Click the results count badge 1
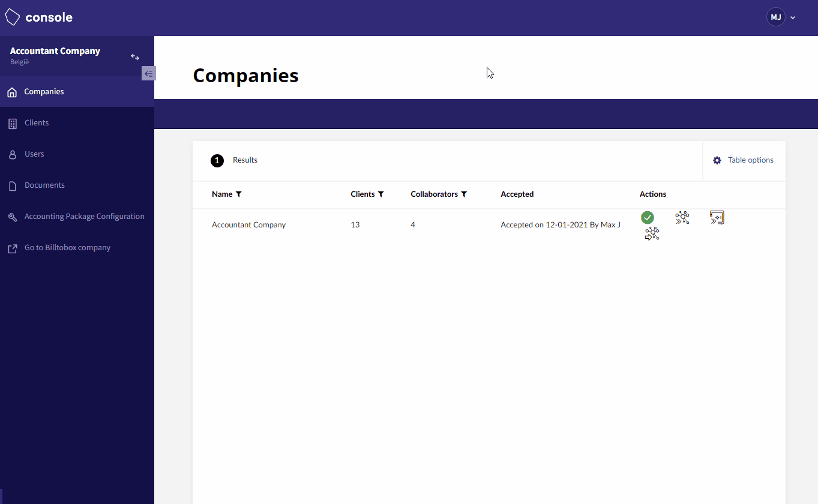The image size is (818, 504). (x=217, y=161)
